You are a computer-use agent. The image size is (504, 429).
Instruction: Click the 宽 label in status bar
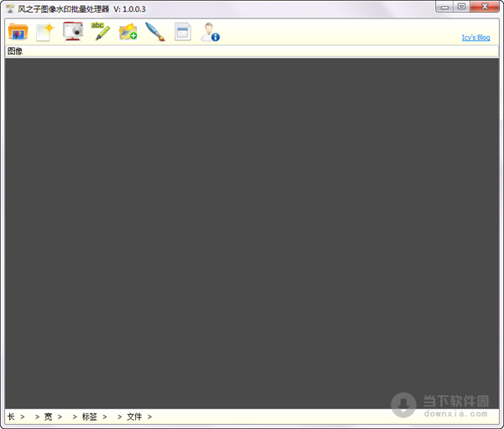pos(48,416)
